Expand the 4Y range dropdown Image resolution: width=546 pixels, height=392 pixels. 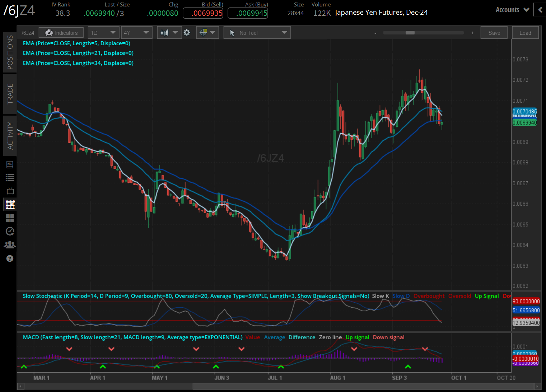coord(136,33)
